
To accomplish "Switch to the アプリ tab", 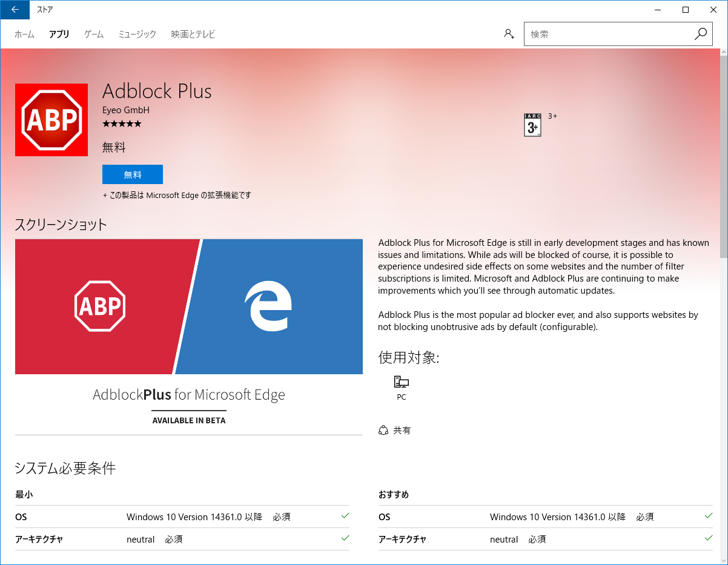I will coord(59,35).
